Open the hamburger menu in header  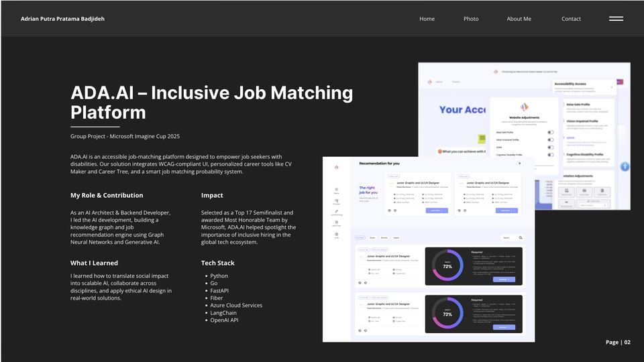tap(616, 19)
